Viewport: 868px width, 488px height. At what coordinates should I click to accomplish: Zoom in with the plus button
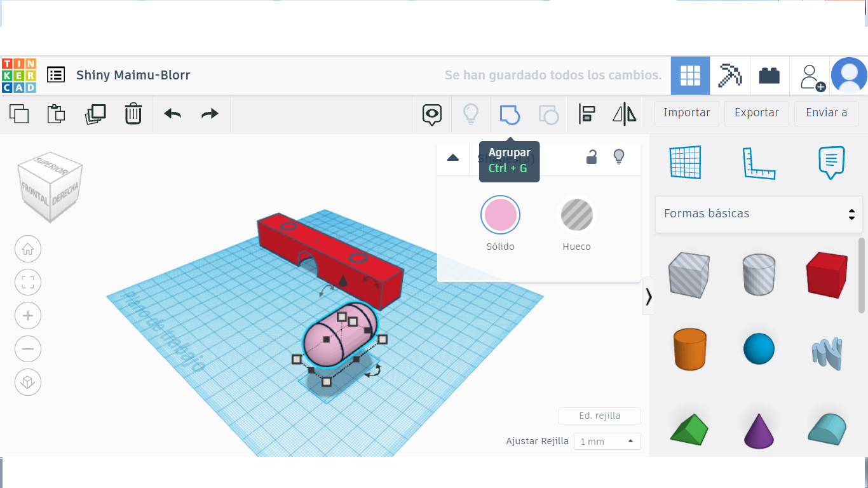[x=28, y=316]
